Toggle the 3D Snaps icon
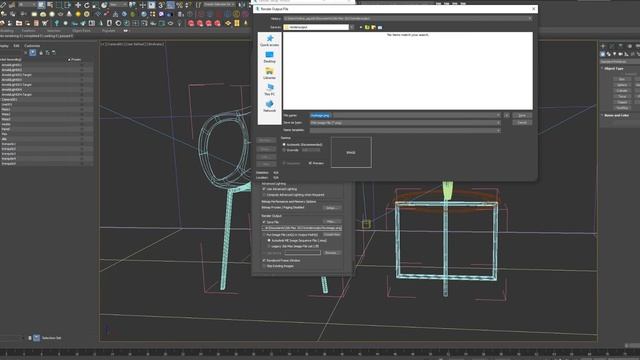640x360 pixels. pos(161,5)
